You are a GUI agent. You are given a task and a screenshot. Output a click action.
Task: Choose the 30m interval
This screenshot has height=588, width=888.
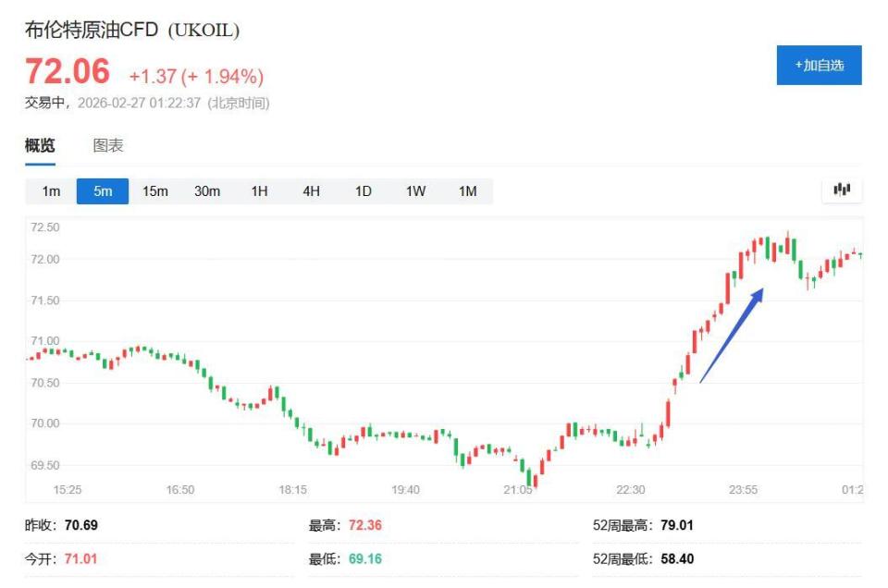pyautogui.click(x=206, y=191)
